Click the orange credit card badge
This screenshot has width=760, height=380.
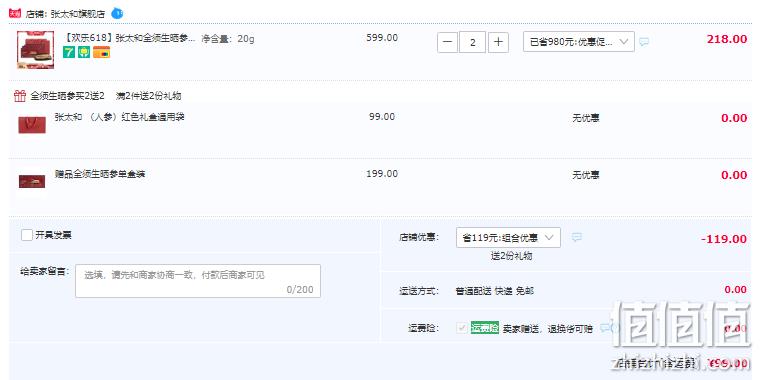(101, 52)
